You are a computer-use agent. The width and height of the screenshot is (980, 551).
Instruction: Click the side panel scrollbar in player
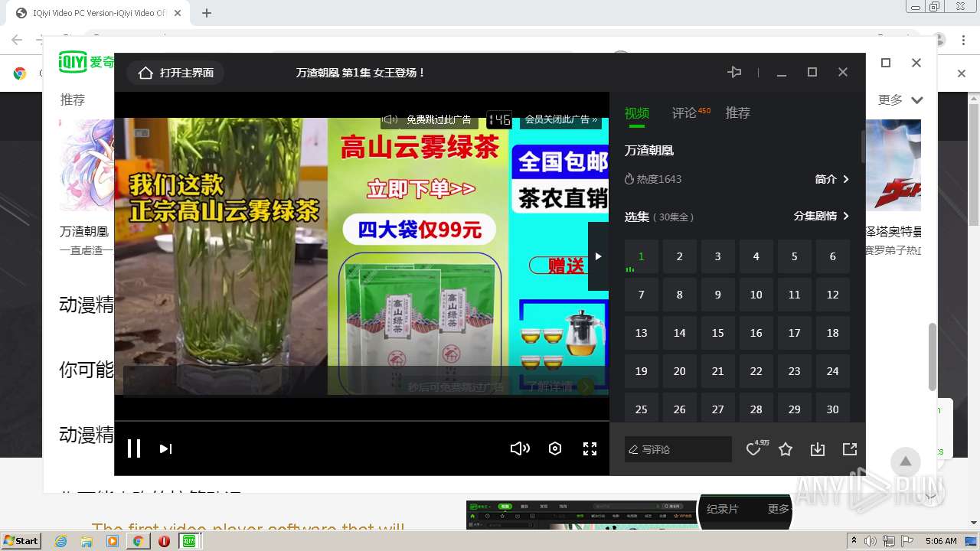tap(863, 147)
